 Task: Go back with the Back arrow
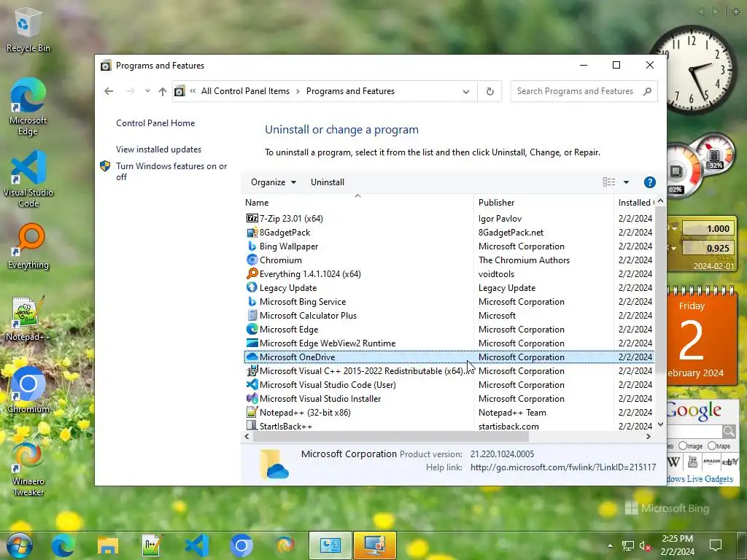(x=109, y=91)
